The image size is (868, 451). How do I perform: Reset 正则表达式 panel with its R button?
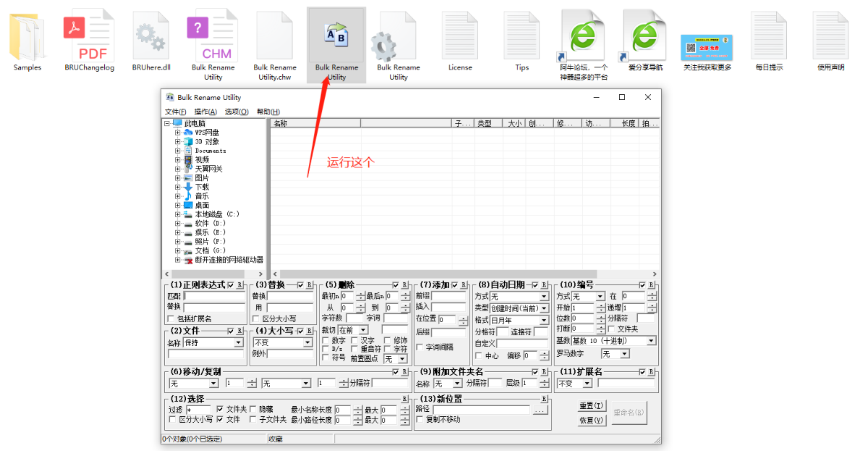coord(240,284)
